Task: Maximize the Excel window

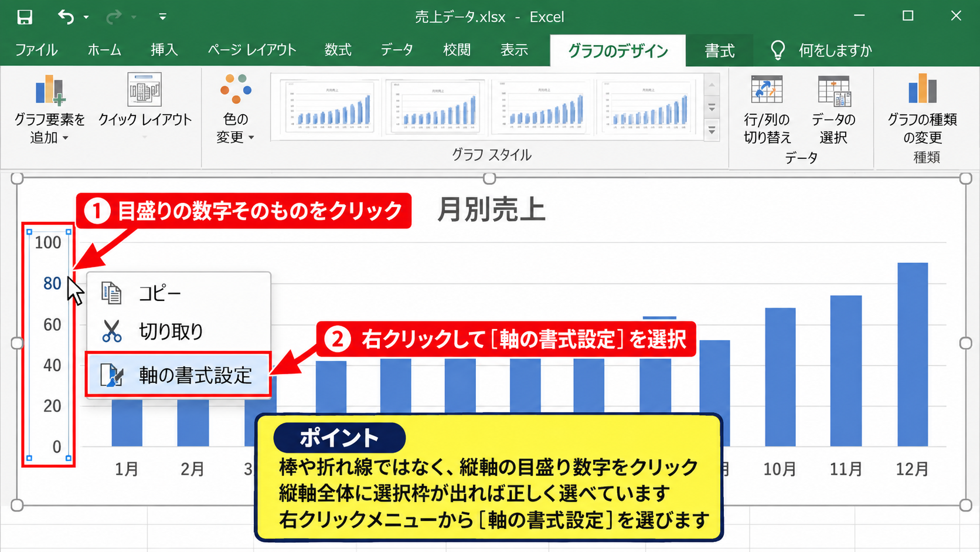Action: pos(908,16)
